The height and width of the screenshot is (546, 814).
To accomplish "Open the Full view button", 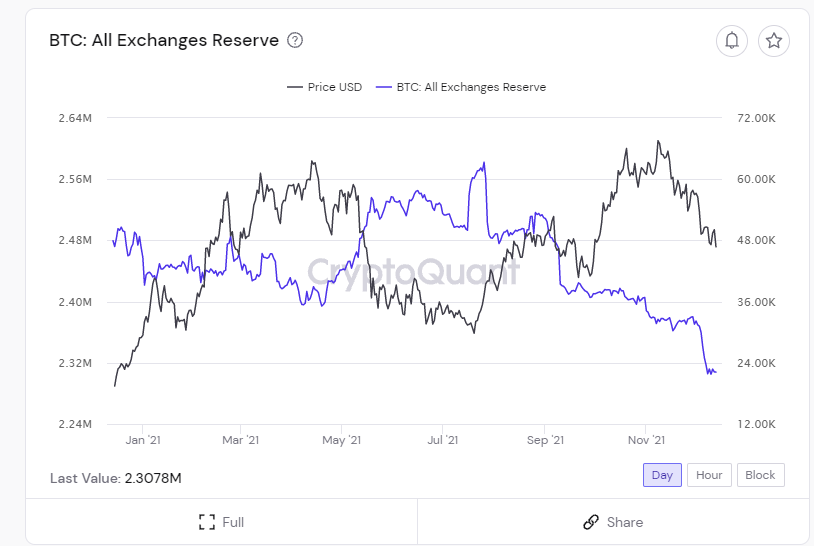I will pyautogui.click(x=222, y=522).
